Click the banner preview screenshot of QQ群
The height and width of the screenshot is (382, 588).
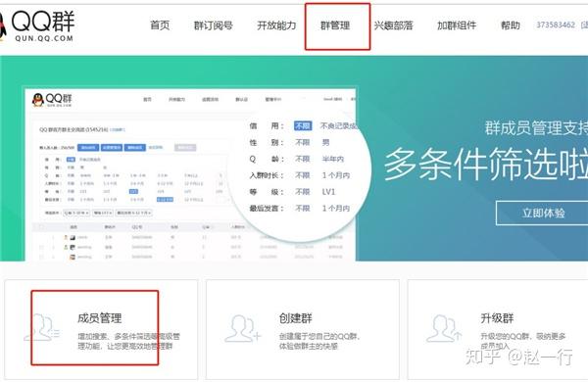190,174
